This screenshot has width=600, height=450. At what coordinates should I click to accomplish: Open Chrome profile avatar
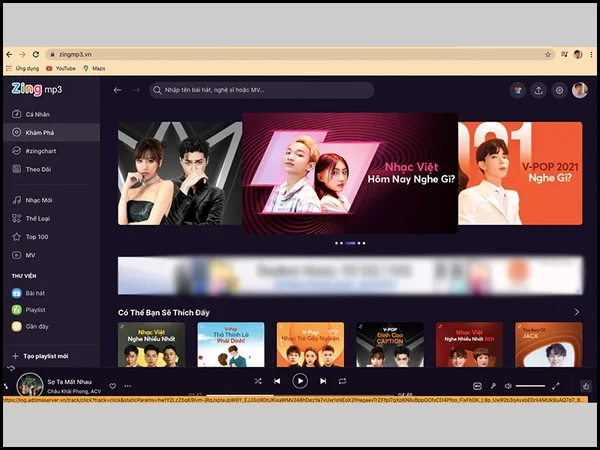coord(578,54)
